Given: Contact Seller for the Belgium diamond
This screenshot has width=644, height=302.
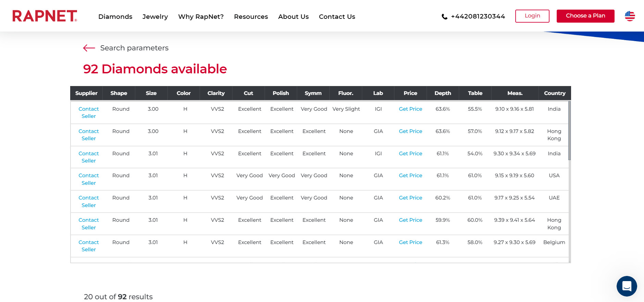Looking at the screenshot, I should 89,246.
